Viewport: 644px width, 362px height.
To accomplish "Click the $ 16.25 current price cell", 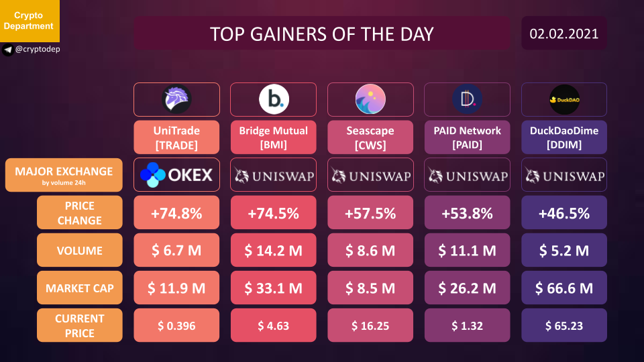I will 370,326.
